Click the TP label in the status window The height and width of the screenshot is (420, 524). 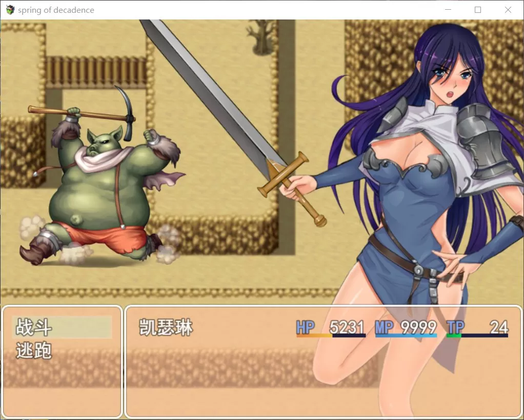pyautogui.click(x=455, y=327)
